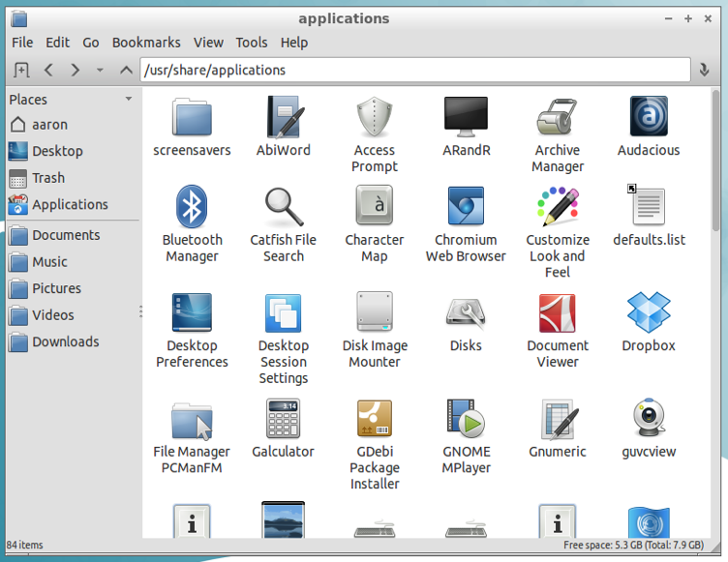Select the Customize Look and Feel icon
728x562 pixels.
click(558, 206)
